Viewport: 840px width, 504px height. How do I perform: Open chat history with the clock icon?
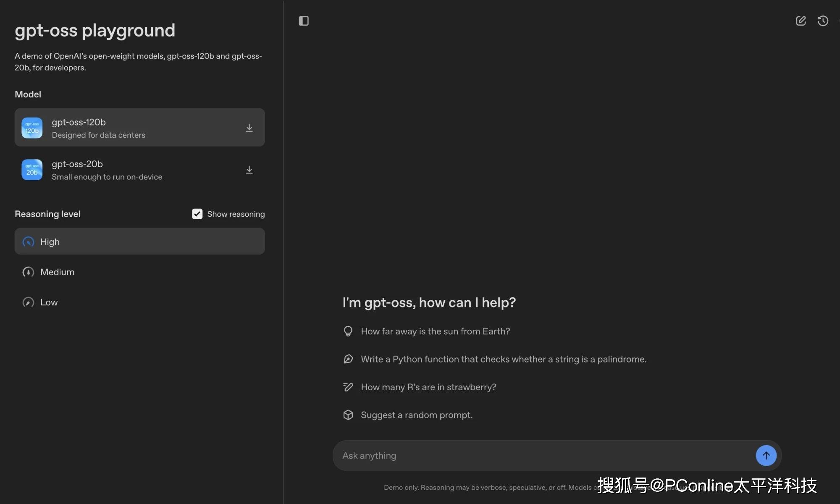(823, 21)
